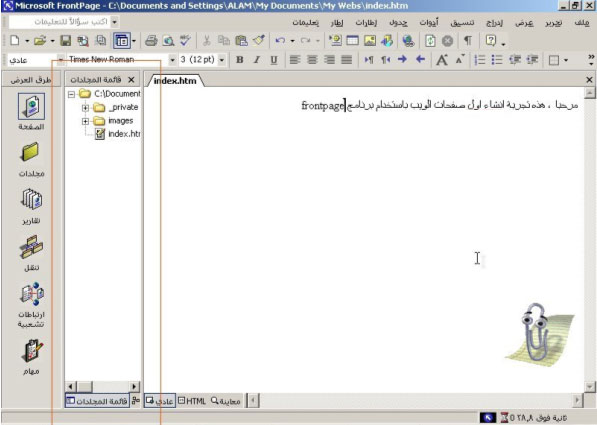Image resolution: width=597 pixels, height=425 pixels.
Task: Switch to the معاينة preview tab
Action: (226, 401)
